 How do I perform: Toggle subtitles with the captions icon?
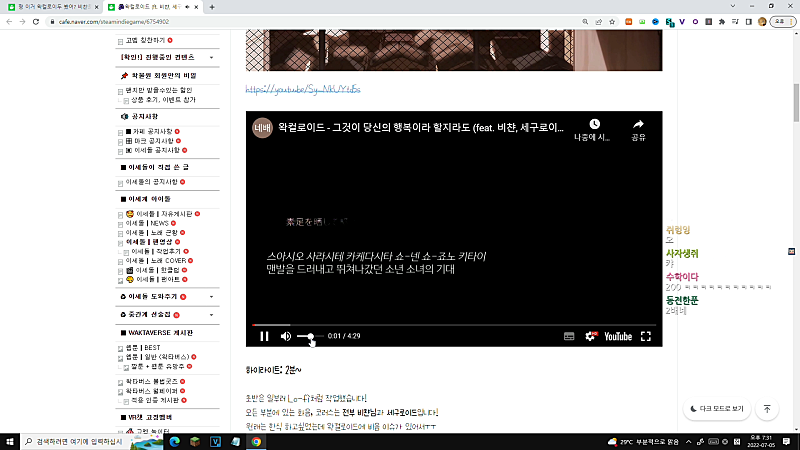pyautogui.click(x=569, y=336)
